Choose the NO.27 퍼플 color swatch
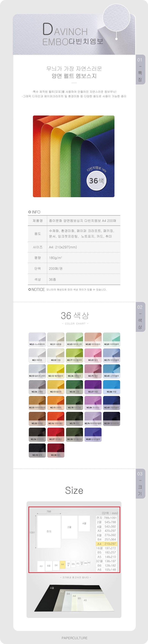This screenshot has height=644, width=148. (x=93, y=387)
